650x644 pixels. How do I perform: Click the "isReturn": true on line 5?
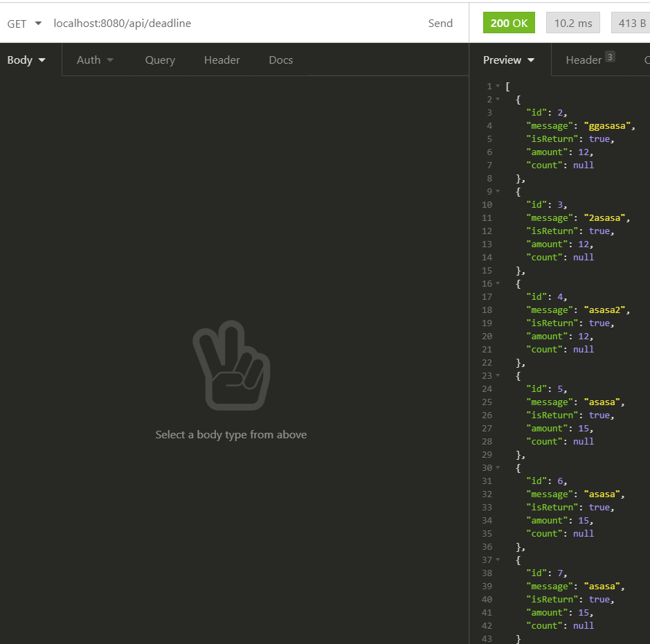click(x=570, y=139)
